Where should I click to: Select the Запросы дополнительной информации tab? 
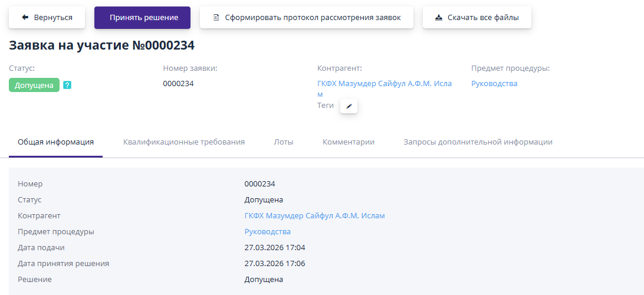(478, 142)
